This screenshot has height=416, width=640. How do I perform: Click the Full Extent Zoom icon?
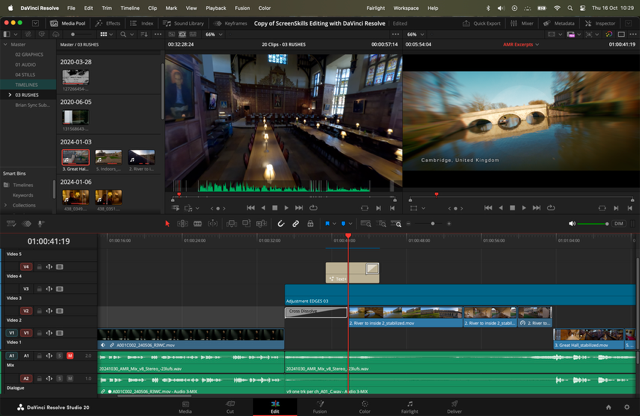click(x=366, y=224)
